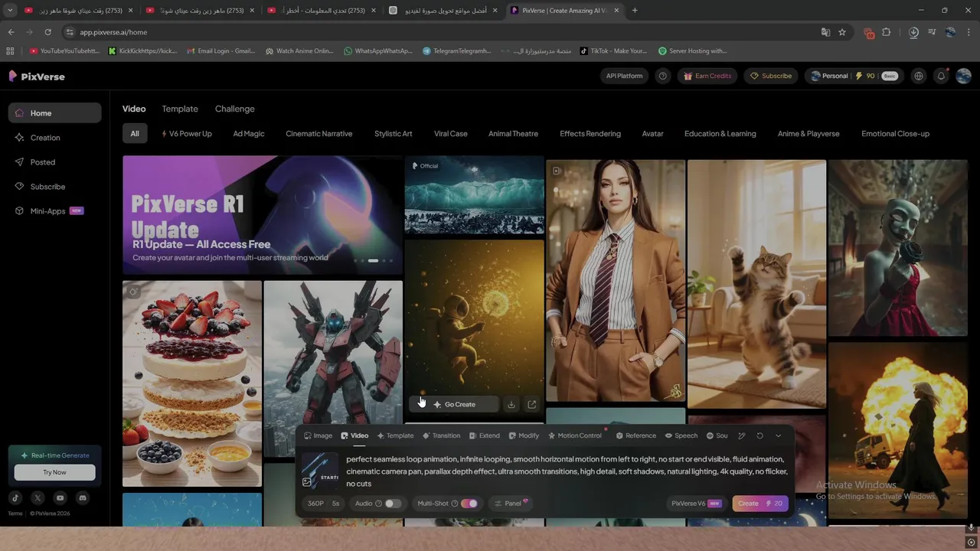Open a new browser tab with plus
The image size is (980, 551).
point(635,10)
